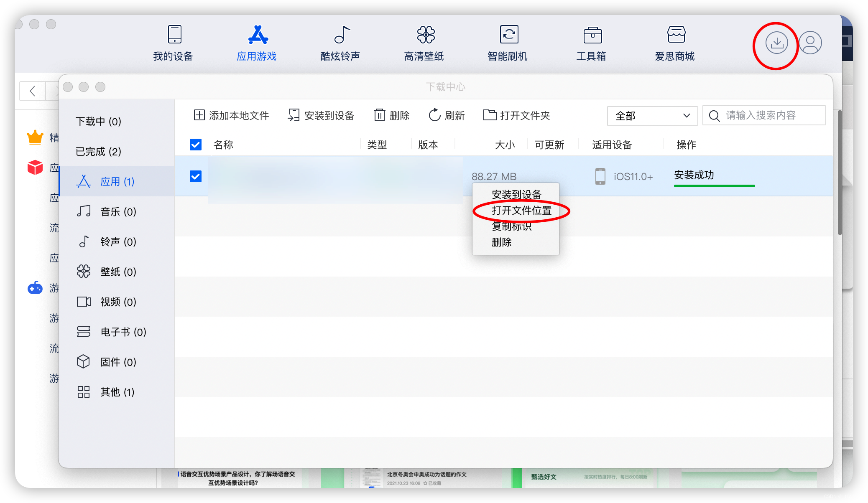
Task: Close the 下载中心 window
Action: tap(68, 86)
